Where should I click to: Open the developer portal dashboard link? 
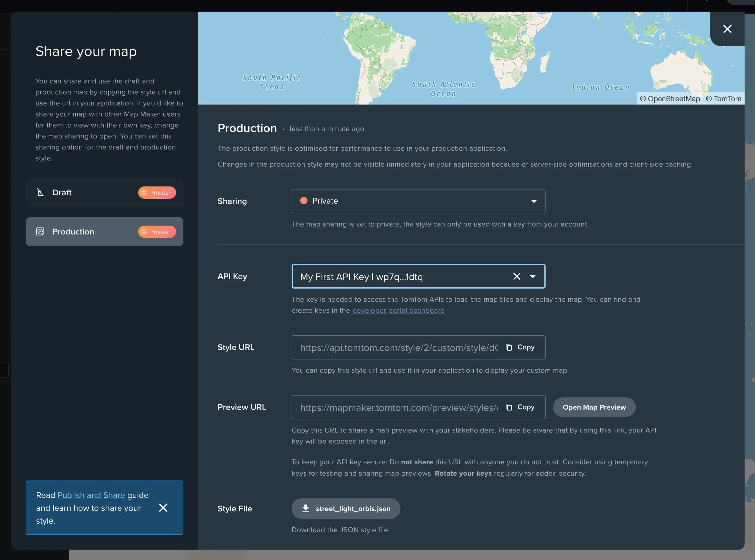tap(398, 311)
